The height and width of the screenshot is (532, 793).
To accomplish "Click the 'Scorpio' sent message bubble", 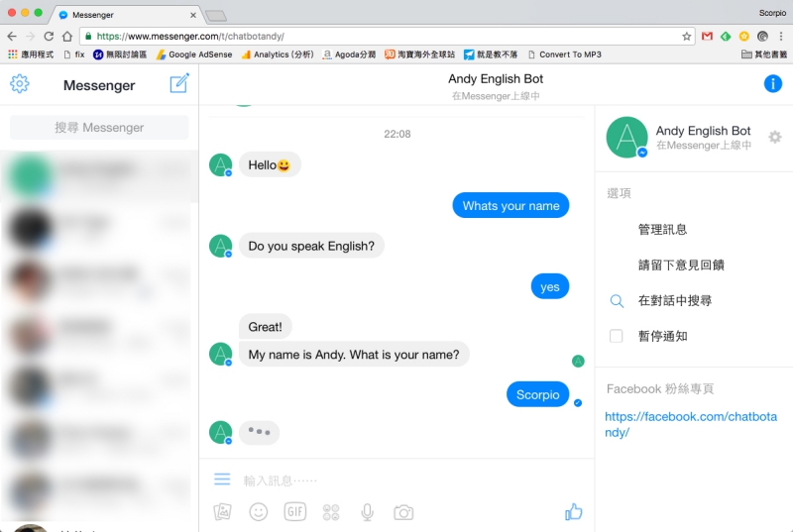I will coord(537,394).
